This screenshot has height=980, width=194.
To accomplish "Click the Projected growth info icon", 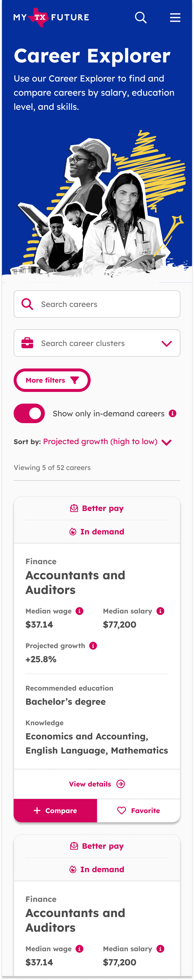I will pos(93,646).
